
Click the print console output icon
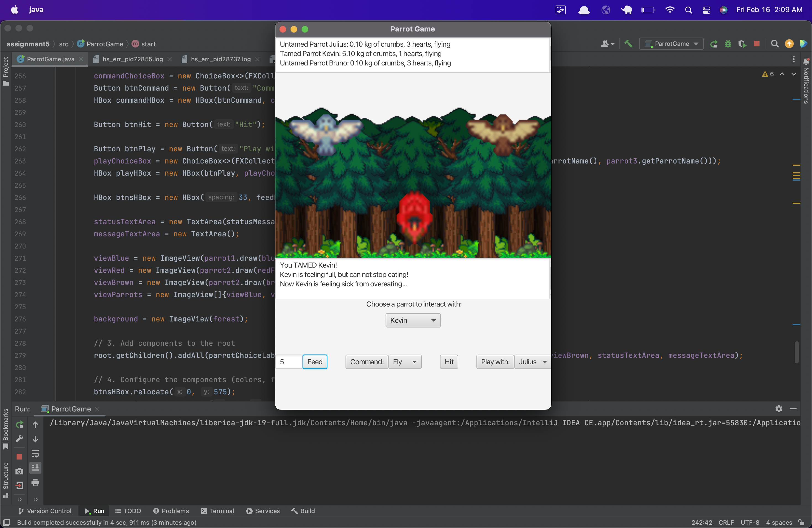click(x=35, y=482)
